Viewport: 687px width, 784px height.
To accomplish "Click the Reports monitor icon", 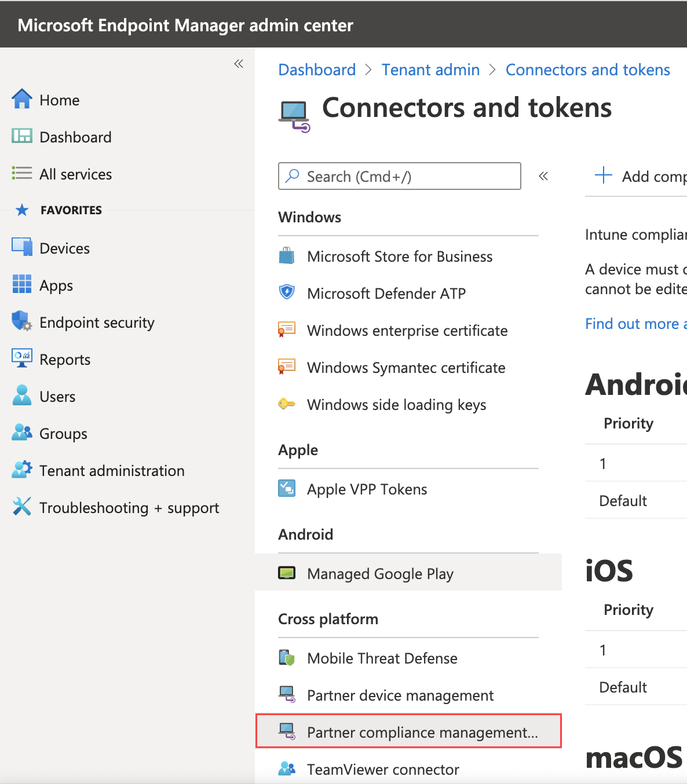I will (22, 358).
